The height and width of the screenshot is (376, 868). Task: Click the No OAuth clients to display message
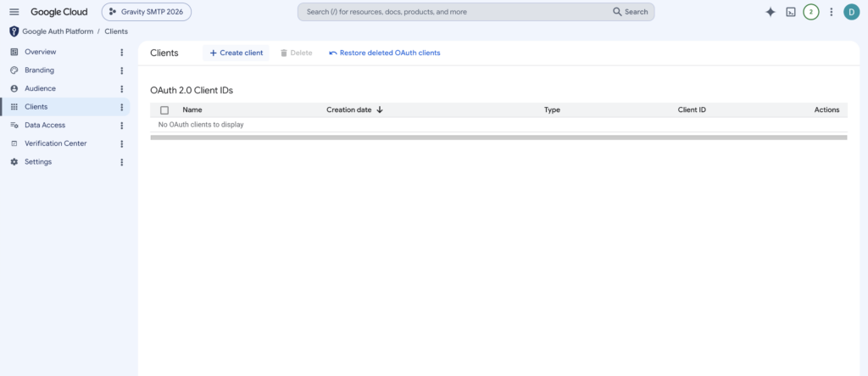(201, 125)
